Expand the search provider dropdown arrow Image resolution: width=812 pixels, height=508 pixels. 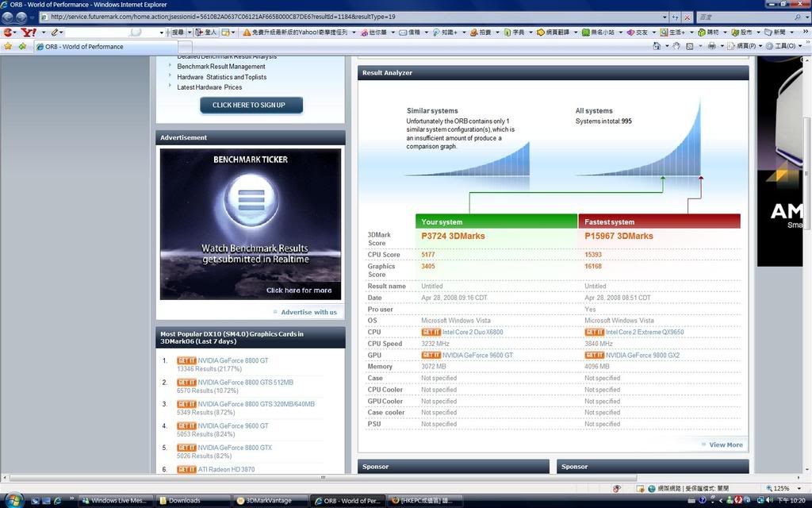(806, 17)
